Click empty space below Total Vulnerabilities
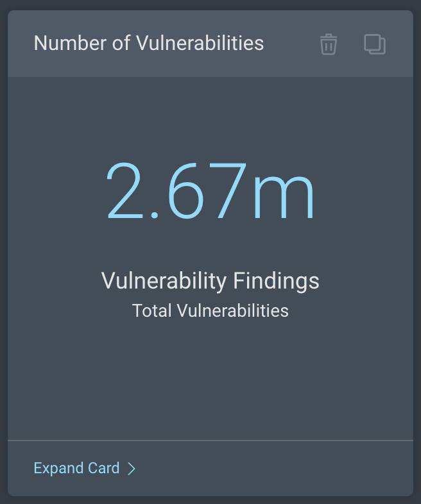Image resolution: width=421 pixels, height=504 pixels. click(x=210, y=378)
